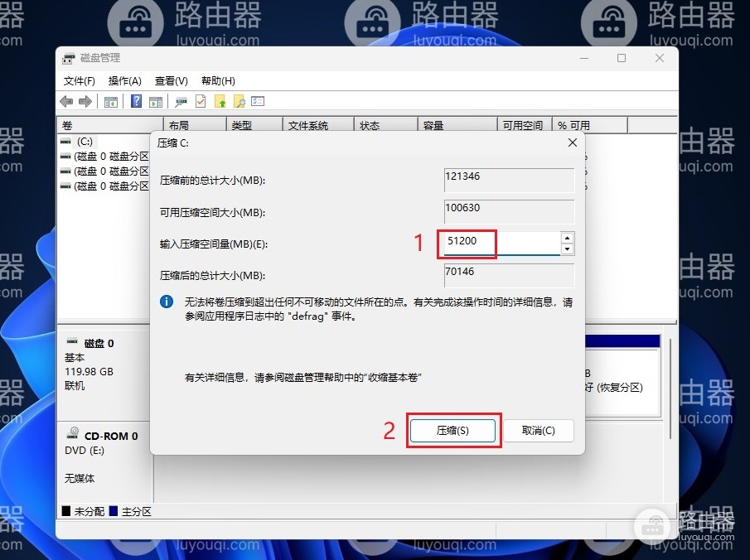Toggle the console tree pane icon
Image resolution: width=750 pixels, height=560 pixels.
(x=111, y=101)
